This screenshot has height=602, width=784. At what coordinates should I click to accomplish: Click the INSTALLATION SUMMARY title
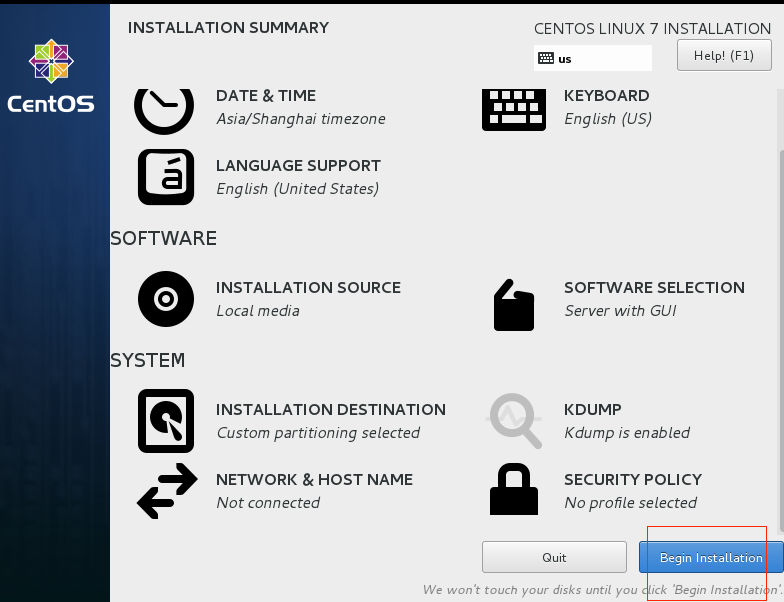tap(228, 28)
